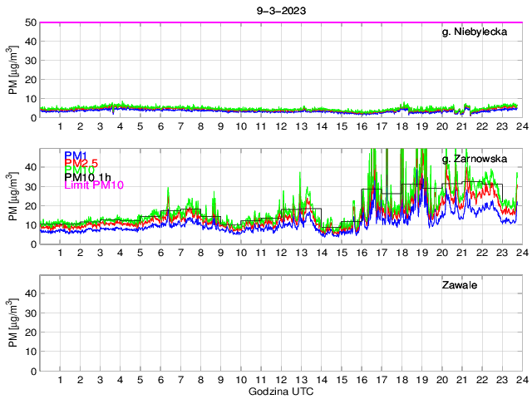Click the chart date title 9-3-2023
Viewport: 532px width, 399px height.
click(x=278, y=11)
